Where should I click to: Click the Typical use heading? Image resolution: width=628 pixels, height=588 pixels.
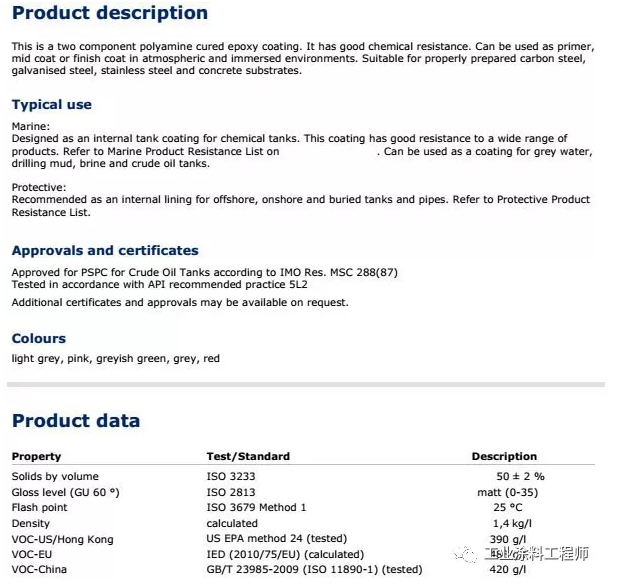pos(52,105)
